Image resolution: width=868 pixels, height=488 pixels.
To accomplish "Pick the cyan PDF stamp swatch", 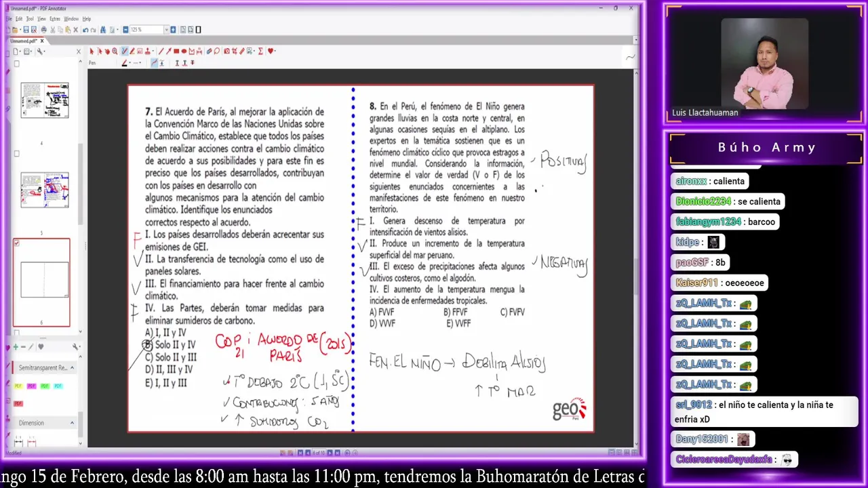I will click(58, 386).
